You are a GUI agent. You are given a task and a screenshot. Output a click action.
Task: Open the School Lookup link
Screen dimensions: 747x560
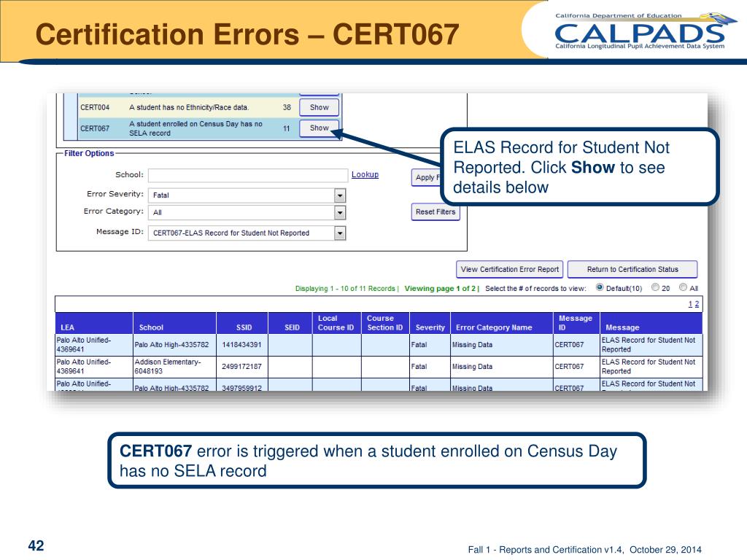point(365,175)
